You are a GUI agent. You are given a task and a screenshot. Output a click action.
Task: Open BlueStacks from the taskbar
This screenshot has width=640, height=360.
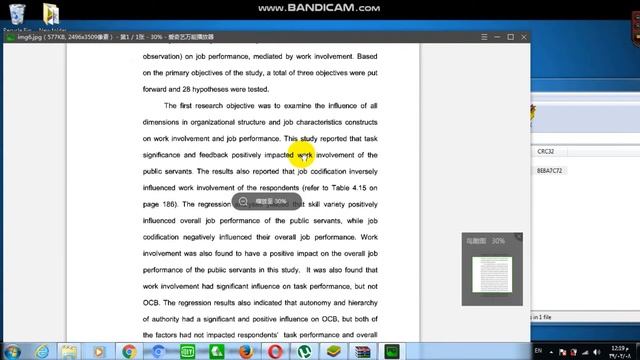pyautogui.click(x=333, y=351)
